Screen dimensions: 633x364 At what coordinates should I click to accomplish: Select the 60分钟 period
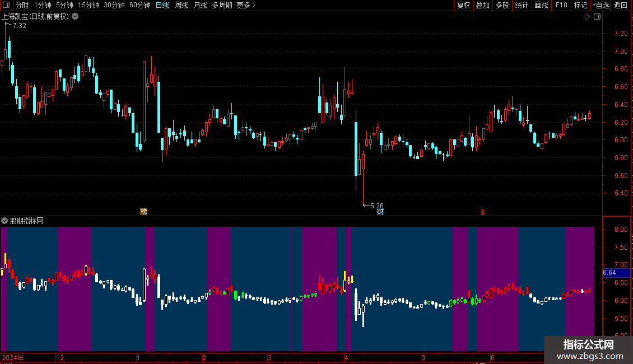139,5
